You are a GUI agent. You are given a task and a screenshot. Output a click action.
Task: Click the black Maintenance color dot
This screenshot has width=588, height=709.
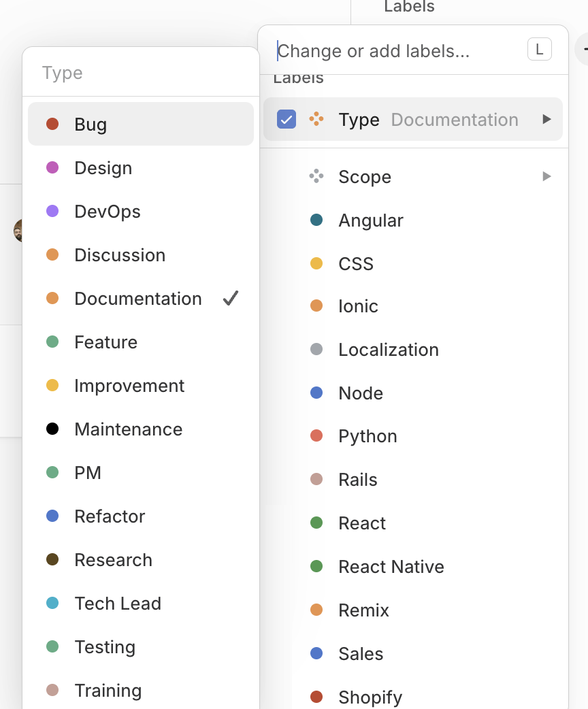pos(52,429)
